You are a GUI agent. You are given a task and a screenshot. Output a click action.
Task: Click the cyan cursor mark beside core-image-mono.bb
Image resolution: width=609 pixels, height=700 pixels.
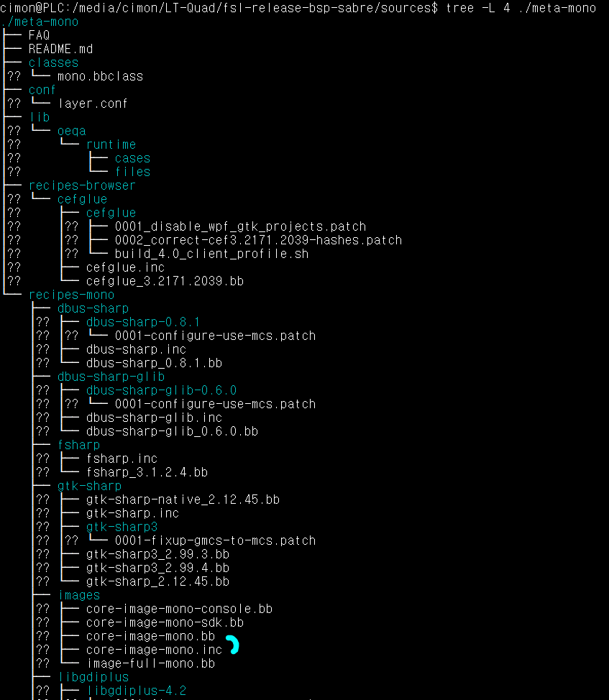pyautogui.click(x=232, y=645)
